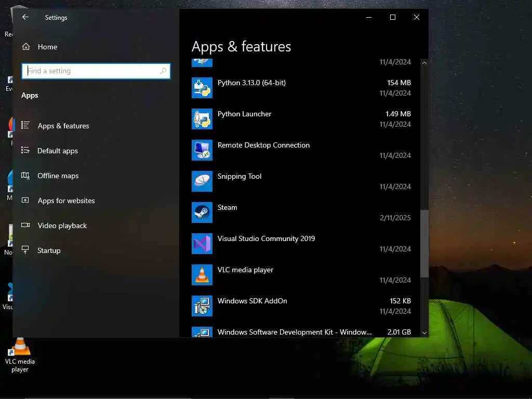Select the Python Launcher entry name
The width and height of the screenshot is (532, 399).
tap(244, 114)
